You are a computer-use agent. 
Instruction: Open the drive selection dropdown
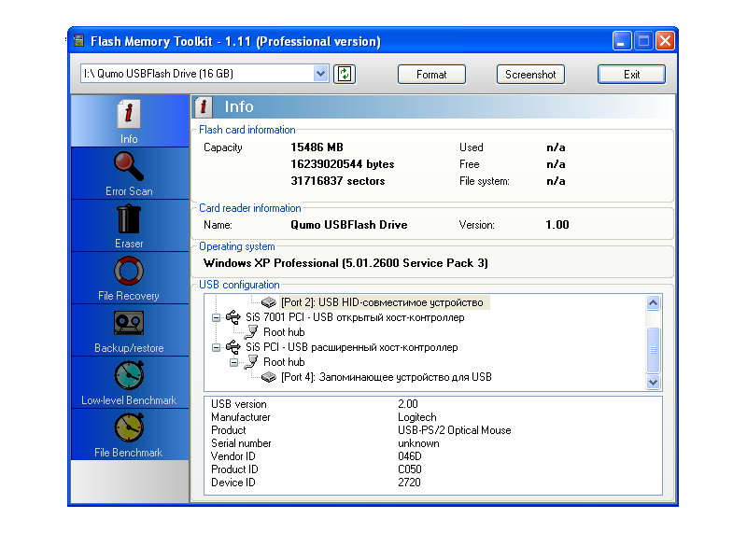point(320,74)
